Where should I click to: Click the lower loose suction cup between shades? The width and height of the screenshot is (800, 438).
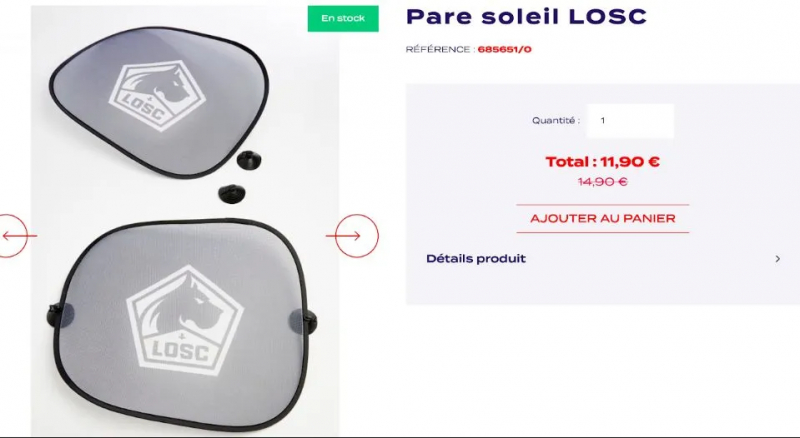coord(232,194)
